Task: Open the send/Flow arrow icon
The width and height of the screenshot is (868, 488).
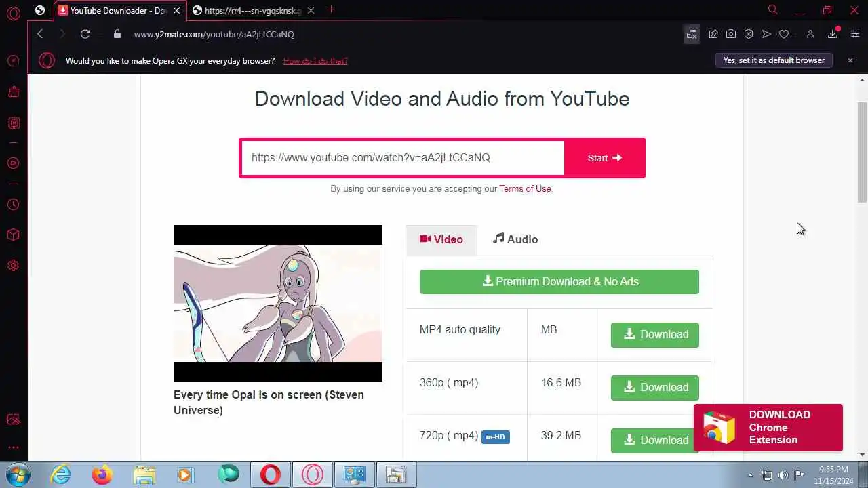Action: 766,34
